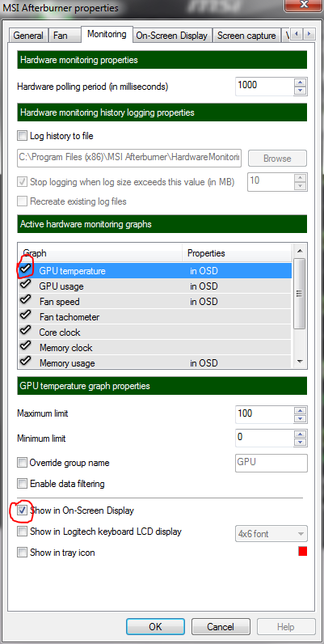This screenshot has width=324, height=644.
Task: Decrease hardware polling period with down arrow
Action: pos(301,91)
